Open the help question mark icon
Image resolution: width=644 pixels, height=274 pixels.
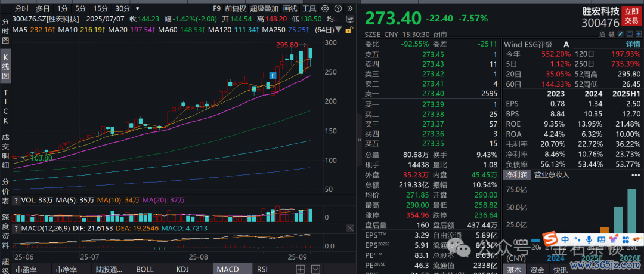pyautogui.click(x=338, y=8)
